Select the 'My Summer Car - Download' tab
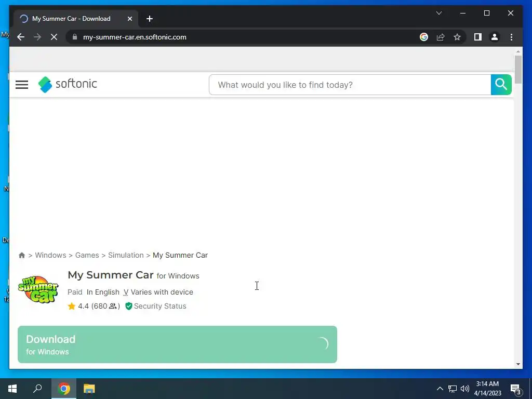The height and width of the screenshot is (399, 532). [x=76, y=19]
